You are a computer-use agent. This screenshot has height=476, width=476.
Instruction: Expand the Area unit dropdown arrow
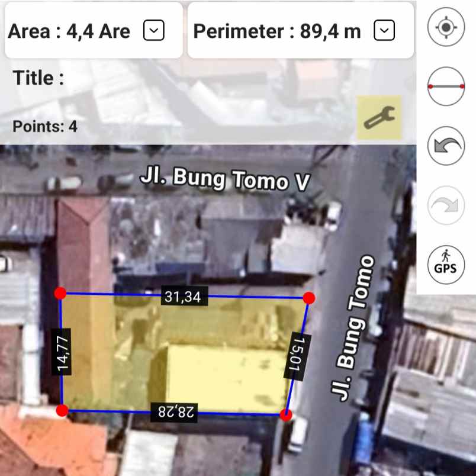coord(154,30)
